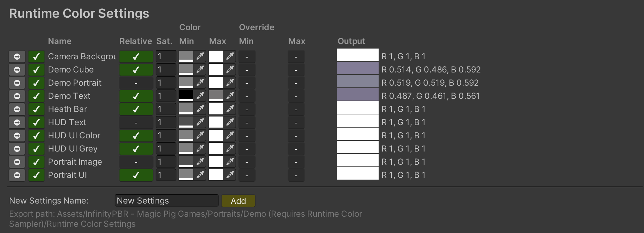Click arrow icon beside Portrait UI row

[x=17, y=175]
